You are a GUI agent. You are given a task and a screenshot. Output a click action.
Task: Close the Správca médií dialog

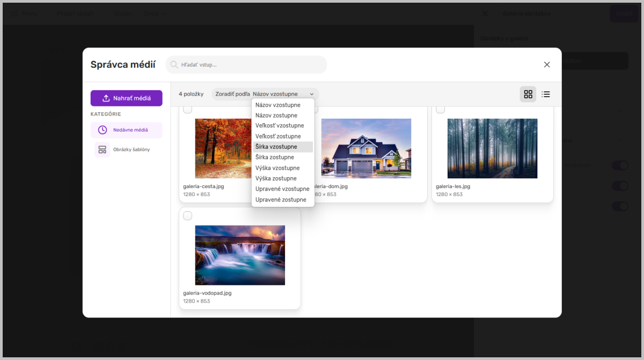pos(547,64)
